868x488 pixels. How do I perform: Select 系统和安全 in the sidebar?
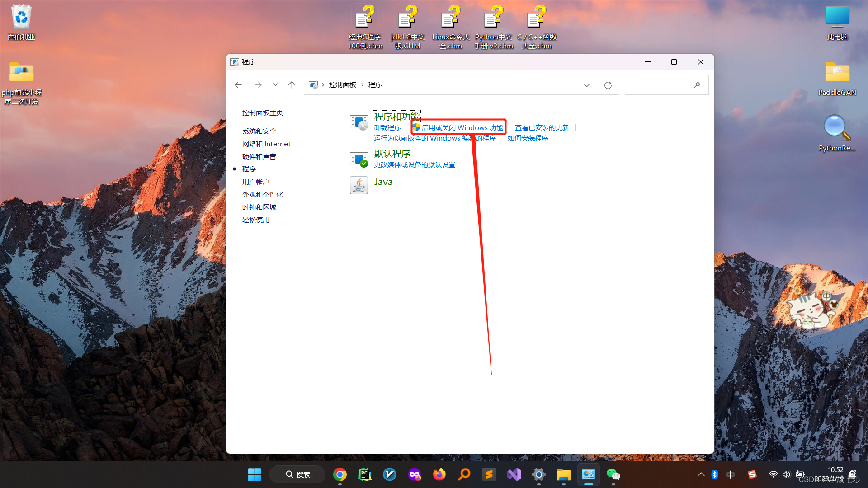[259, 131]
